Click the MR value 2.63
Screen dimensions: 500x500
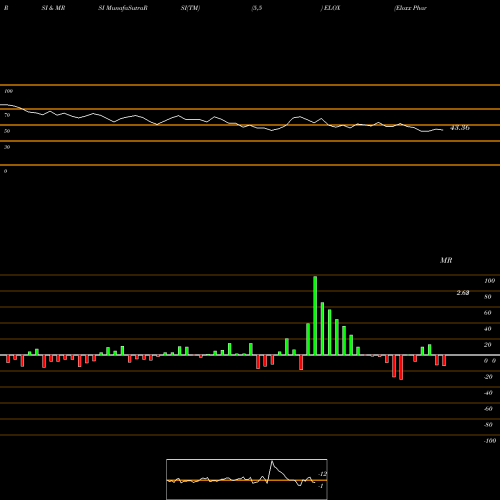(x=463, y=293)
